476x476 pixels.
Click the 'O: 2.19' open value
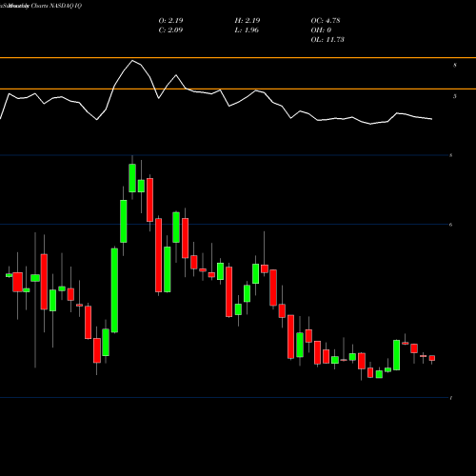pos(170,21)
